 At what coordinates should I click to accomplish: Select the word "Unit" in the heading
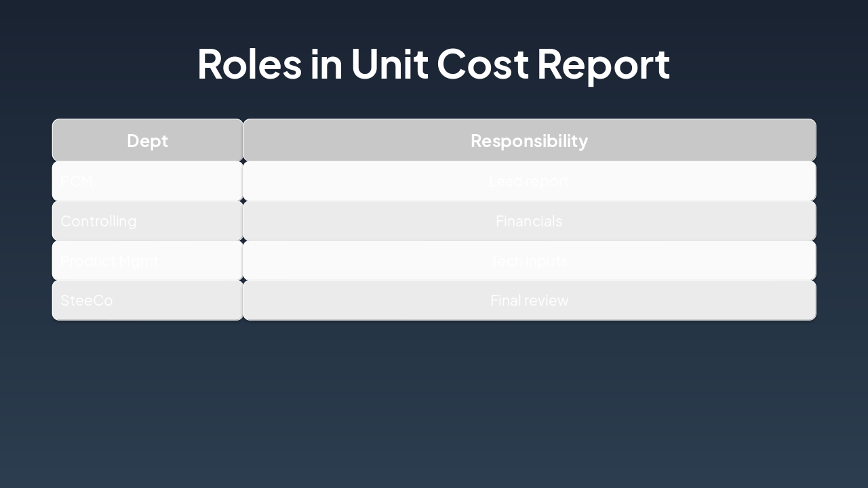[389, 64]
